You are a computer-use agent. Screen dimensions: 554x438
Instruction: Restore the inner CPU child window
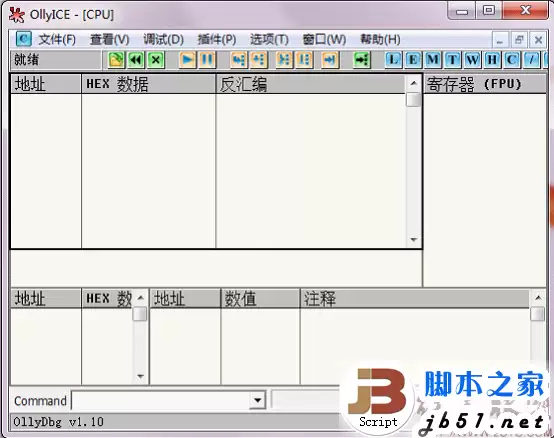519,40
